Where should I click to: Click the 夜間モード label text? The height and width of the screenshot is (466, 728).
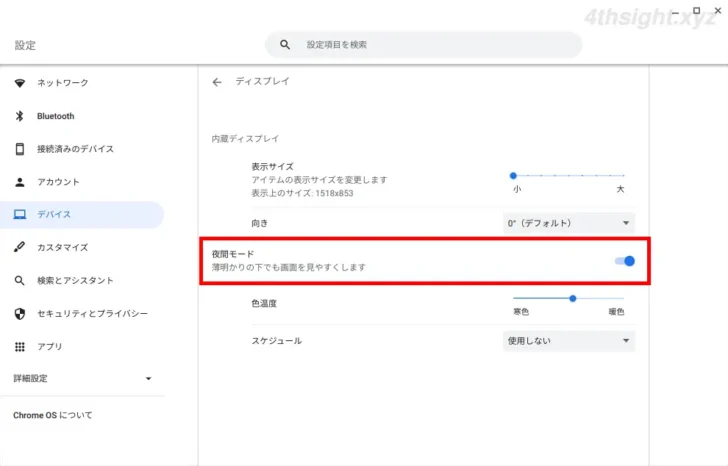[233, 254]
